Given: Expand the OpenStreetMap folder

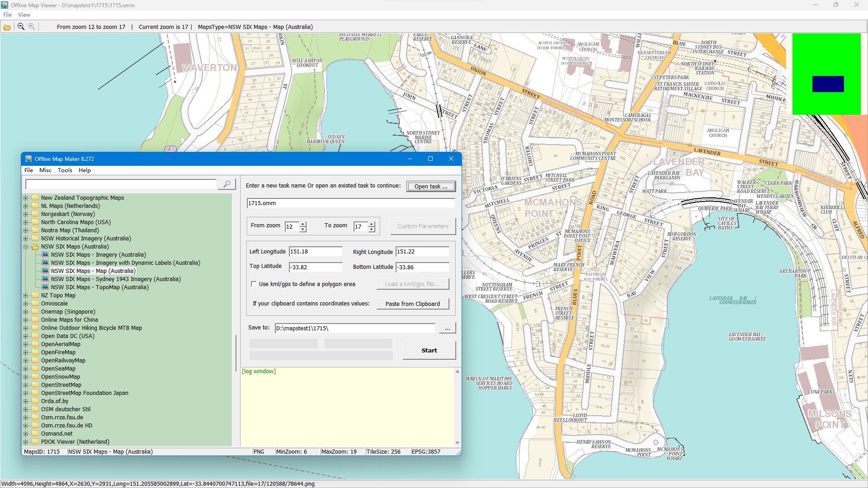Looking at the screenshot, I should pyautogui.click(x=26, y=385).
